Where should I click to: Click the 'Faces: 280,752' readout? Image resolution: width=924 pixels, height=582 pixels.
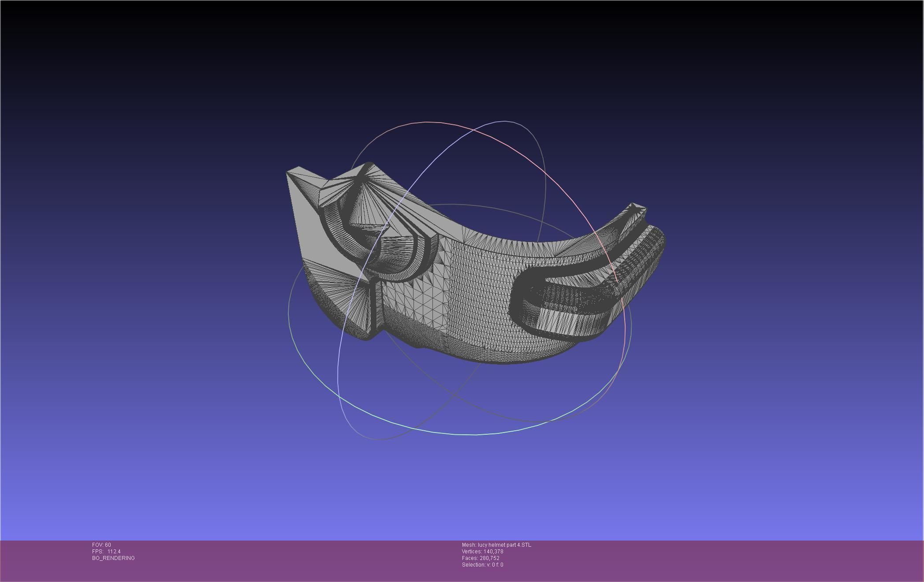(481, 558)
